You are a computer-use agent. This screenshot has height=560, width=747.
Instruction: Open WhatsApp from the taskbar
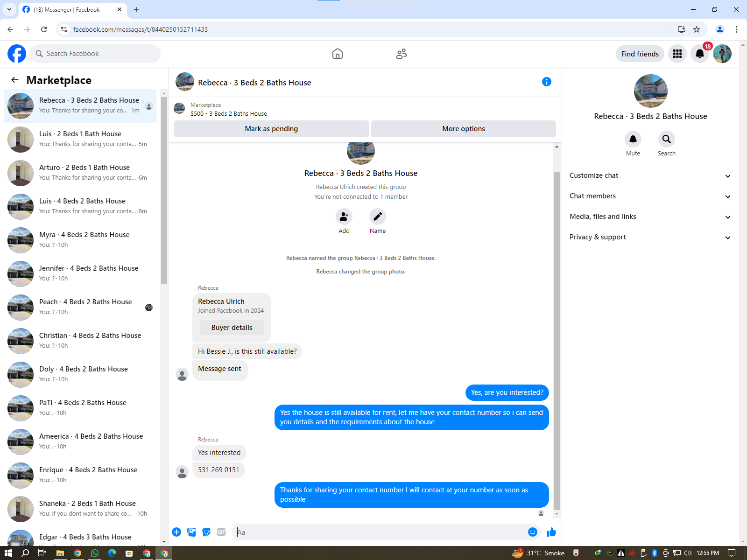pos(95,553)
